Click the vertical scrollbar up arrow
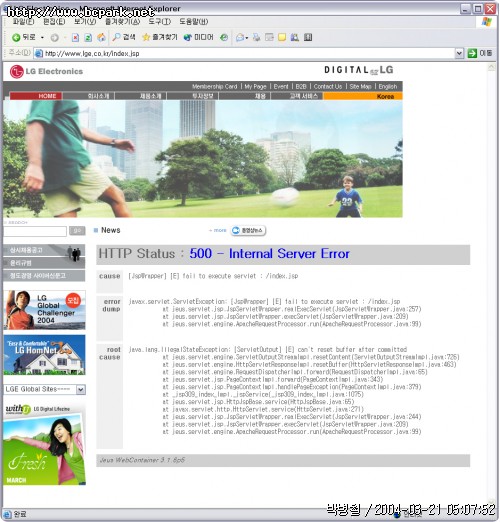 pyautogui.click(x=491, y=67)
